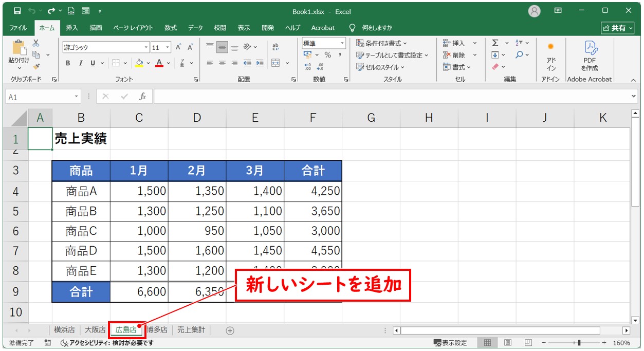Click the Name Box showing A1

[x=40, y=97]
